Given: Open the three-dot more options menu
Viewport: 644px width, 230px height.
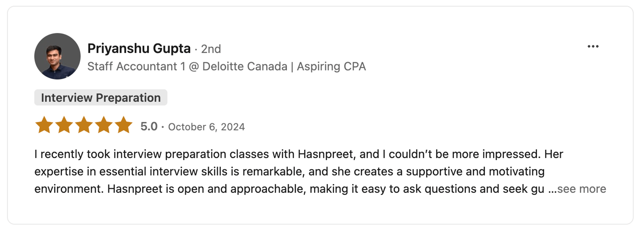Looking at the screenshot, I should [593, 47].
